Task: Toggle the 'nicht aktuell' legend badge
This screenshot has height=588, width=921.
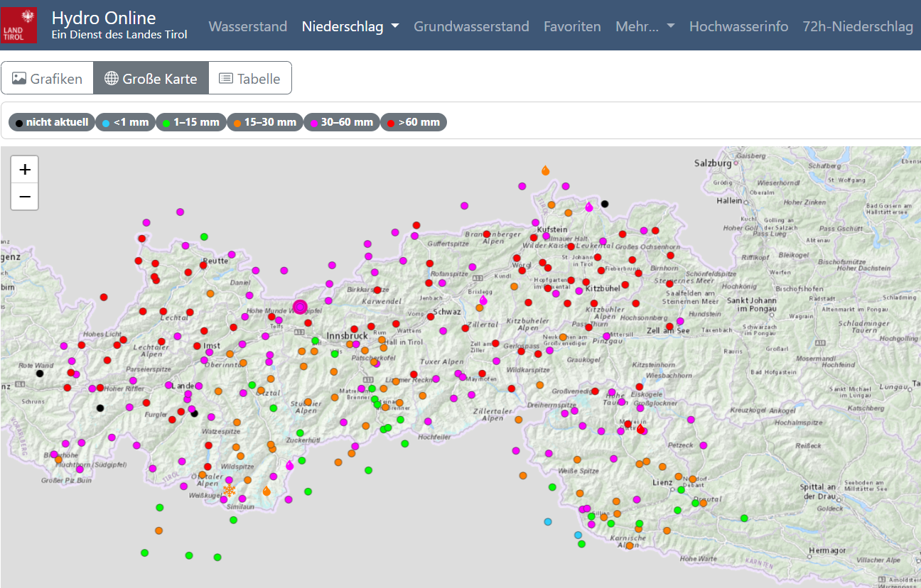Action: (52, 122)
